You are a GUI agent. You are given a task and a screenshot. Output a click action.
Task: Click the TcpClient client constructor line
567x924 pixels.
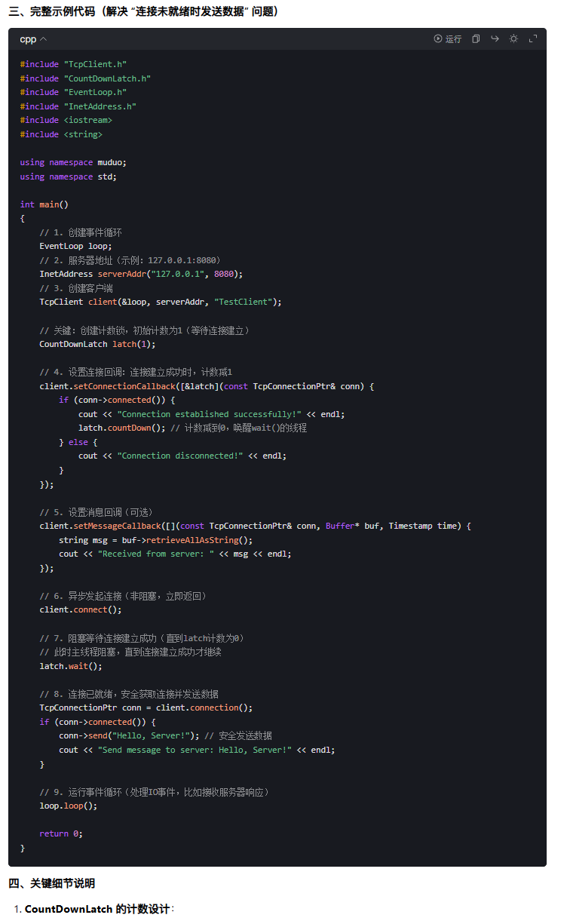coord(161,302)
